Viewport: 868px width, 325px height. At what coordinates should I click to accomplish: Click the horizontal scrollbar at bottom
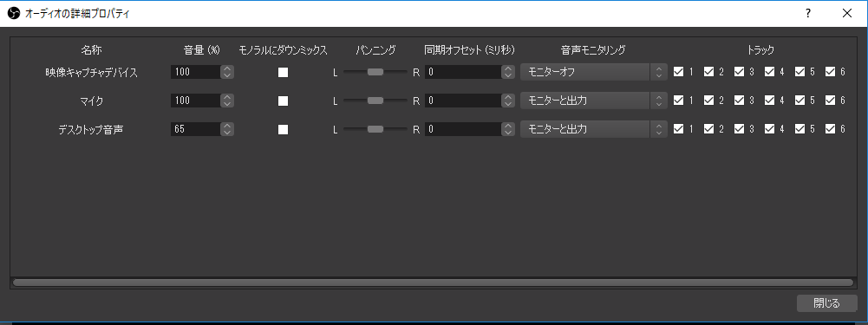point(433,283)
